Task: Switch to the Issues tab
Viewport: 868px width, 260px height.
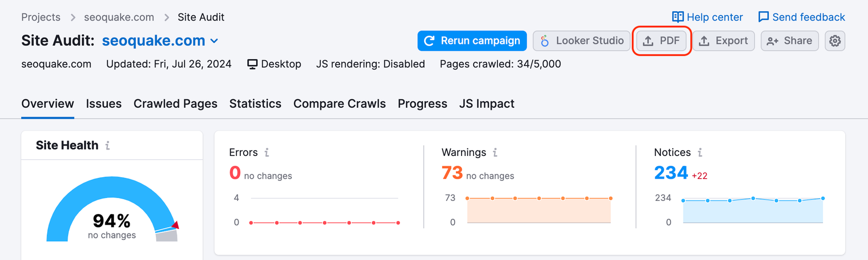Action: [104, 103]
